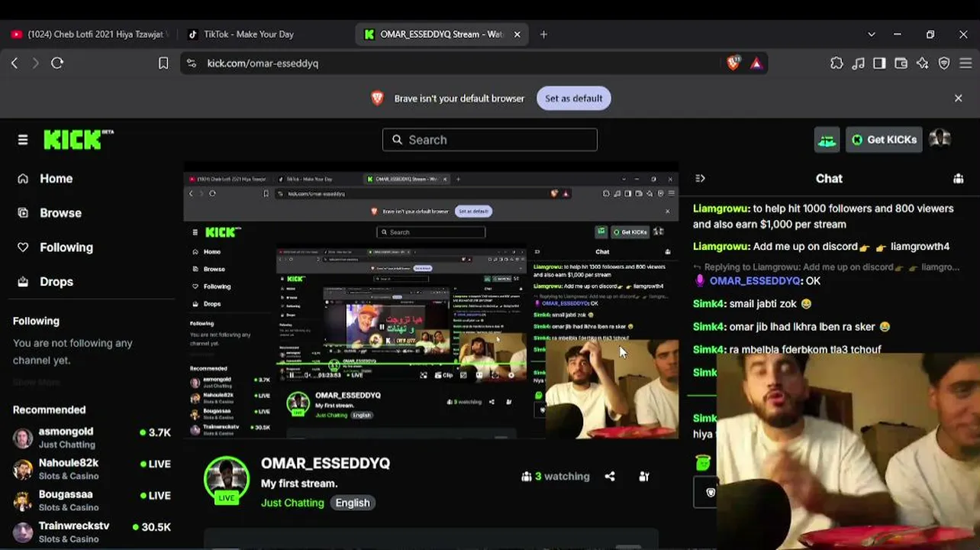Bookmark this page with the bookmark icon
This screenshot has width=980, height=550.
[x=163, y=63]
